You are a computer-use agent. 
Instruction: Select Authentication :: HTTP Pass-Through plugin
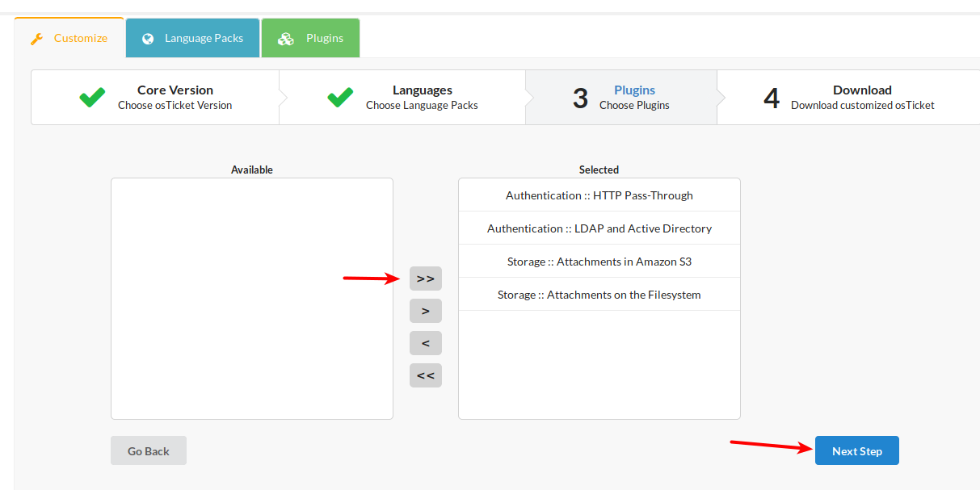pos(599,195)
